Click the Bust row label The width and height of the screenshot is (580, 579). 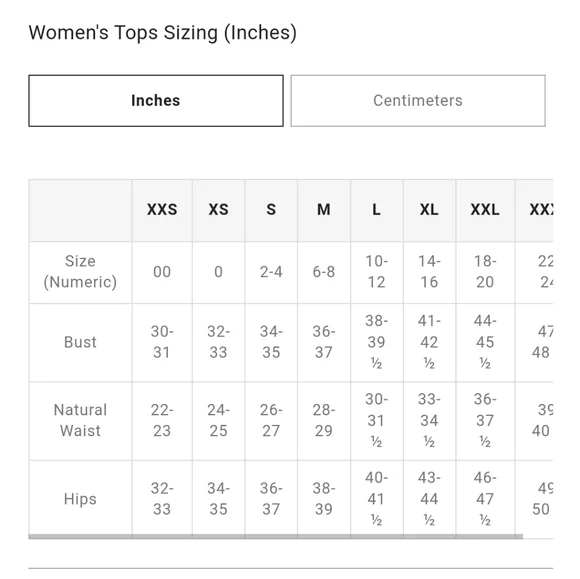pos(80,342)
